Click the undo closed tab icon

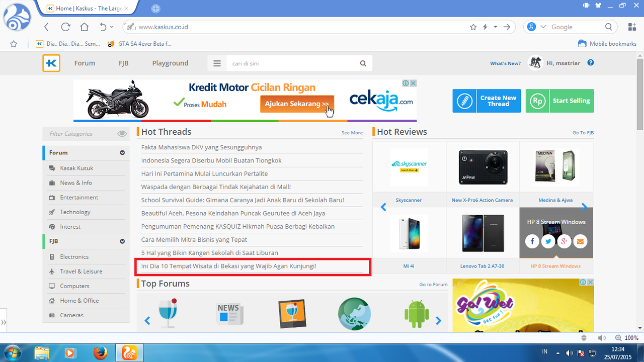103,27
